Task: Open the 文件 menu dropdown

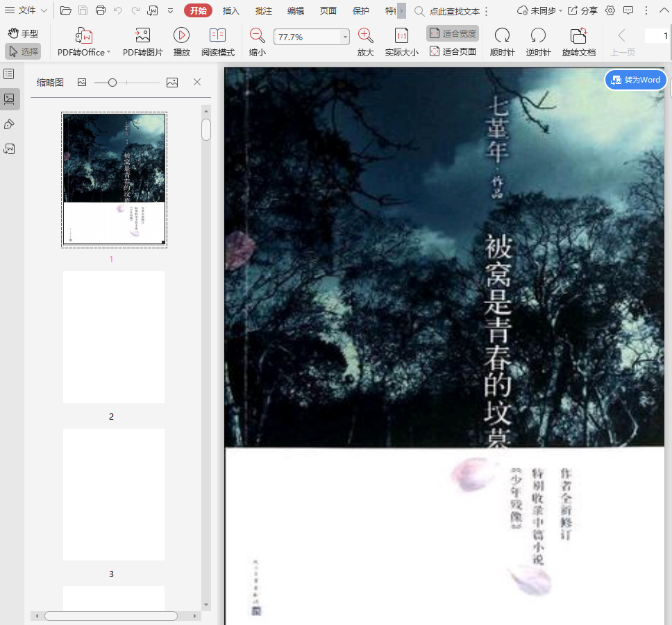Action: coord(26,10)
